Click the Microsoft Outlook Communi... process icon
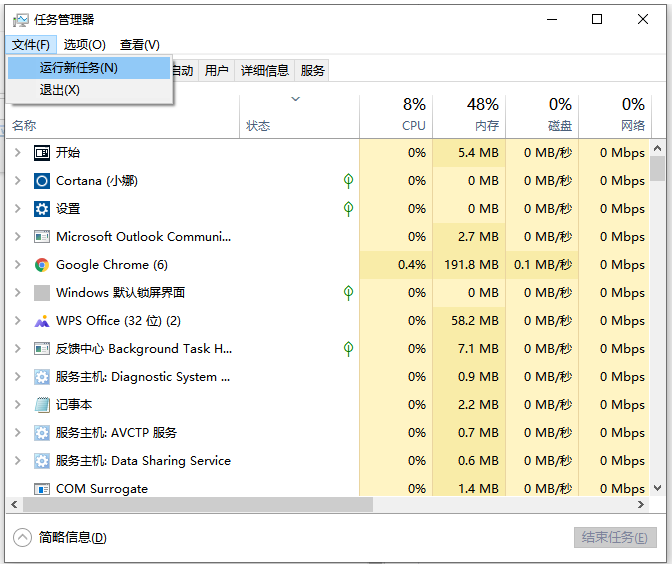 tap(42, 237)
